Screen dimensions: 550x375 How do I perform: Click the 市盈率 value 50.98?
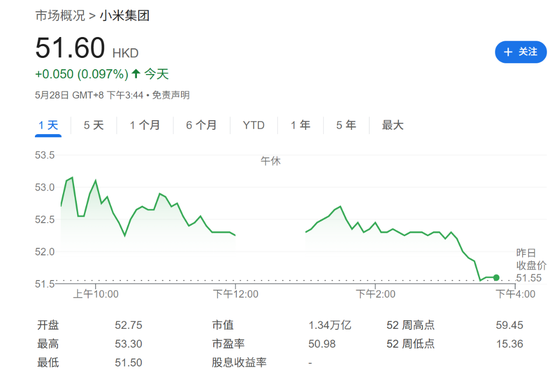point(322,344)
